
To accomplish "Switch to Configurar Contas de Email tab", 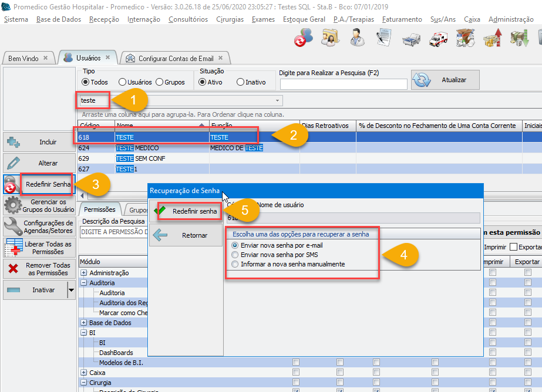I will 175,59.
